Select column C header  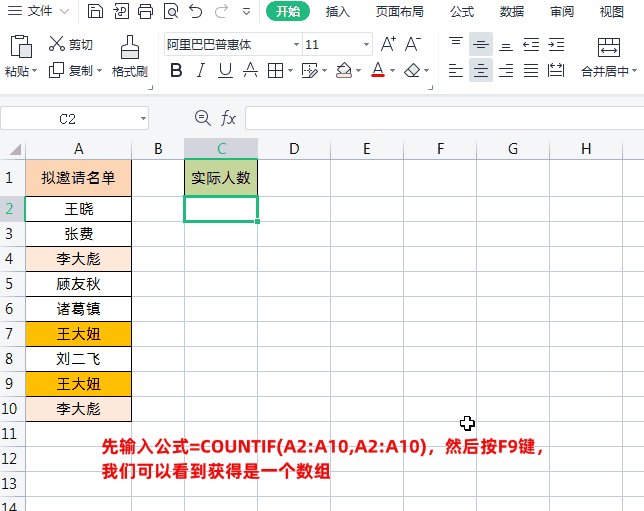(x=221, y=148)
